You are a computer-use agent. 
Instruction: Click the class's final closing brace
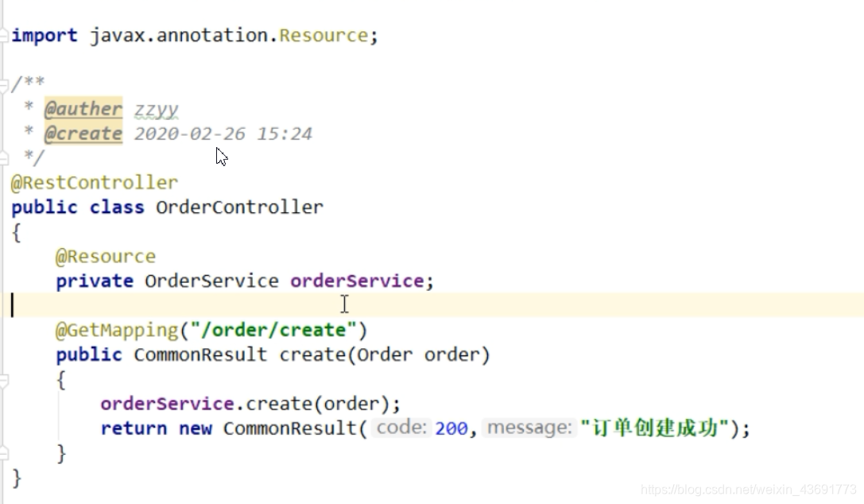[17, 478]
